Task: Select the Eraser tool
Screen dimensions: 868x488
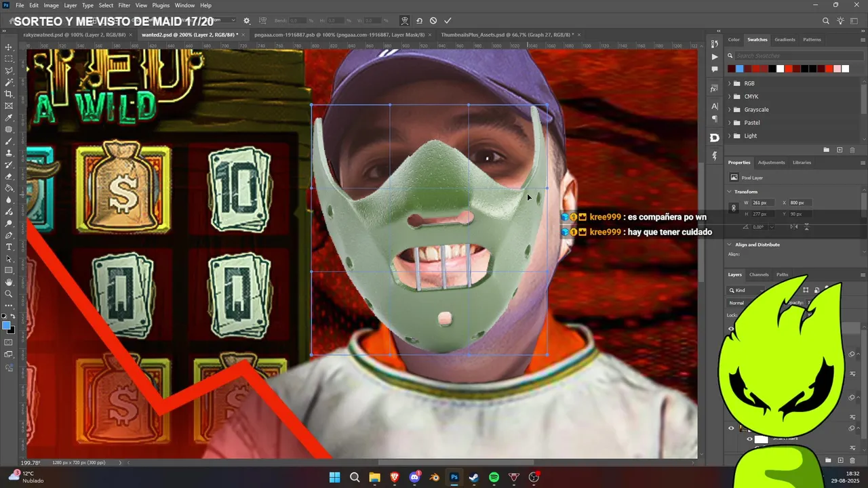Action: pyautogui.click(x=9, y=176)
